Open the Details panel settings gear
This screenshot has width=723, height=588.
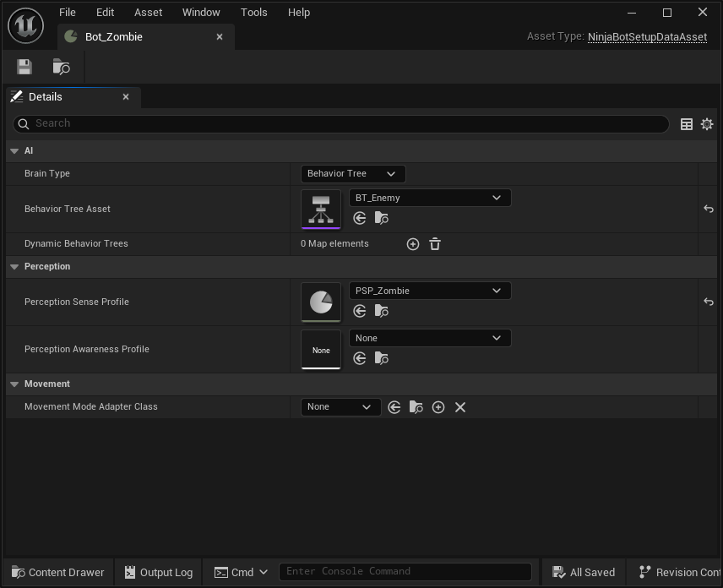click(x=707, y=123)
